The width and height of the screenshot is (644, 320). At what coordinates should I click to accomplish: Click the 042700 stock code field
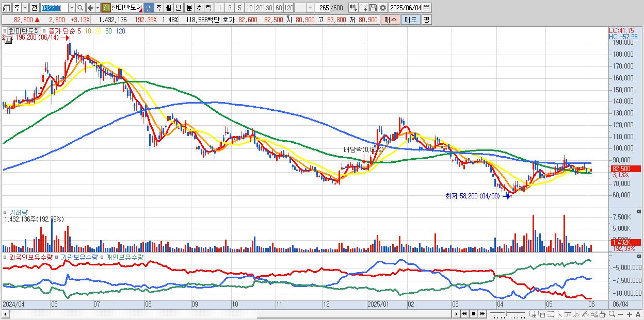coord(54,8)
